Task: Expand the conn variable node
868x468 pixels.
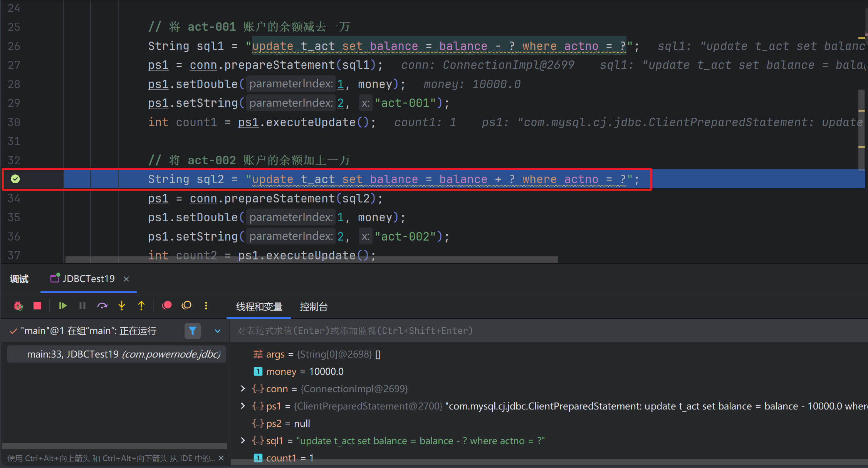Action: (x=243, y=389)
